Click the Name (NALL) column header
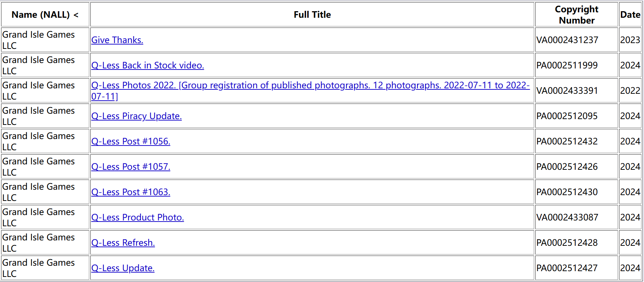Image resolution: width=644 pixels, height=282 pixels. (x=45, y=14)
